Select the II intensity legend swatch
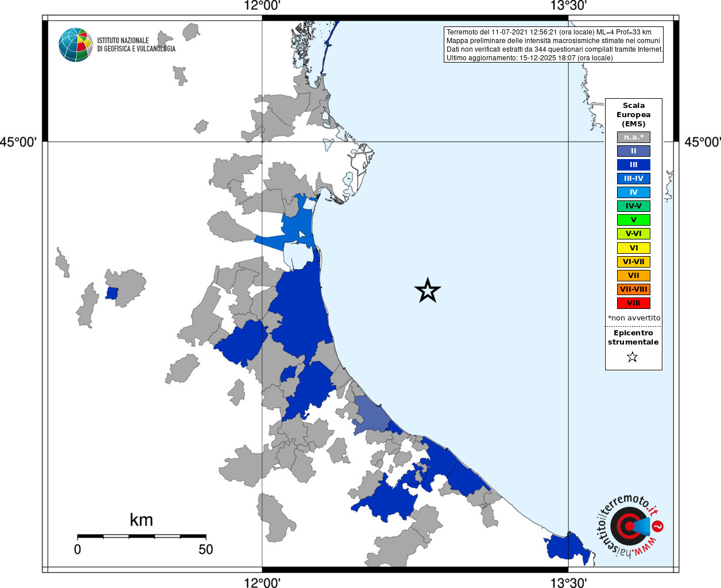This screenshot has width=721, height=588. pos(634,151)
